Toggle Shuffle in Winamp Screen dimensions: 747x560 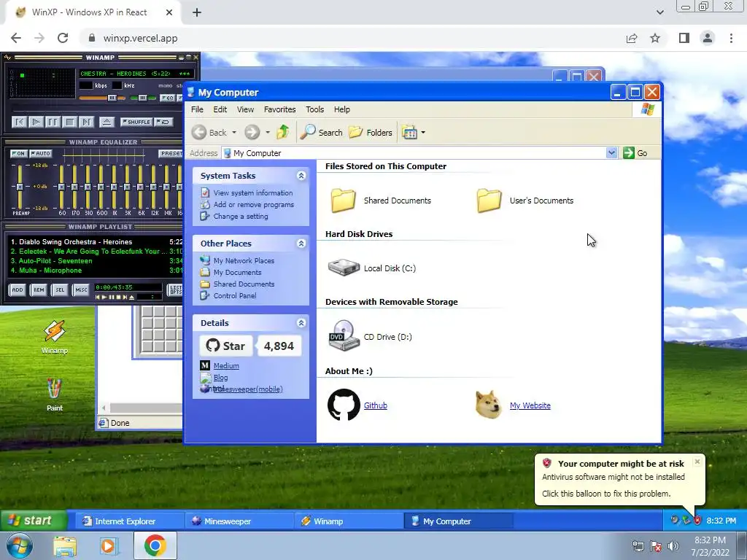pos(136,122)
